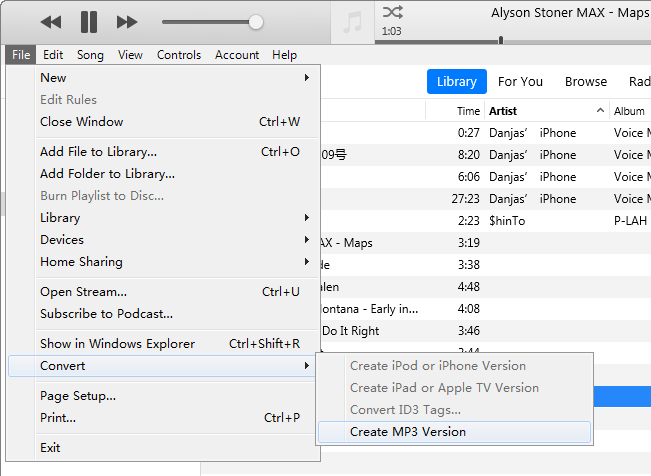Open the View menu
This screenshot has width=651, height=476.
[130, 55]
